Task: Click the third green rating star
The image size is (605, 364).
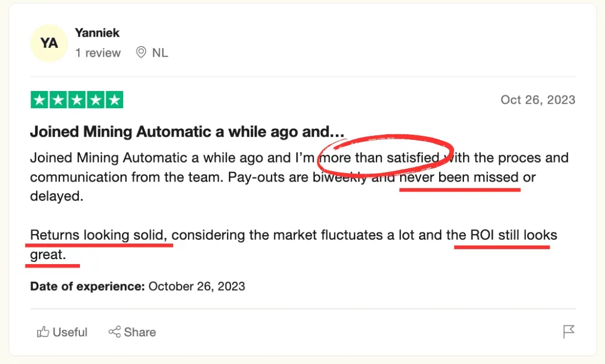Action: coord(77,100)
